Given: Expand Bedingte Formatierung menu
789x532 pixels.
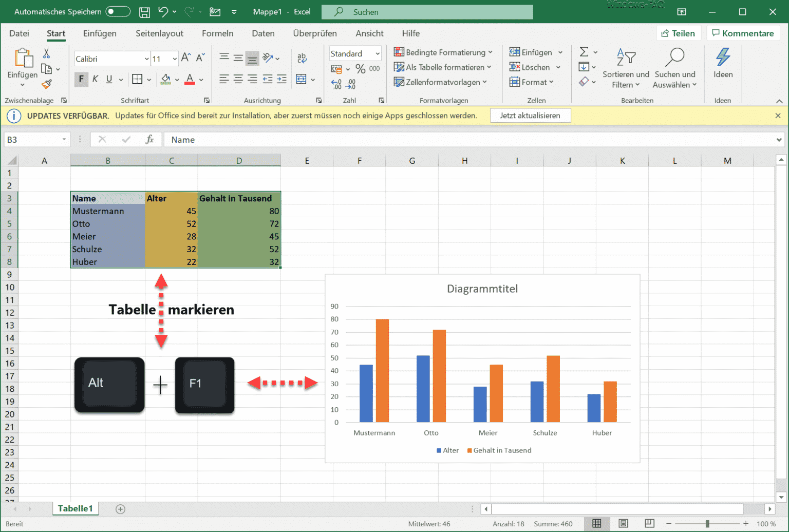Looking at the screenshot, I should [x=443, y=52].
